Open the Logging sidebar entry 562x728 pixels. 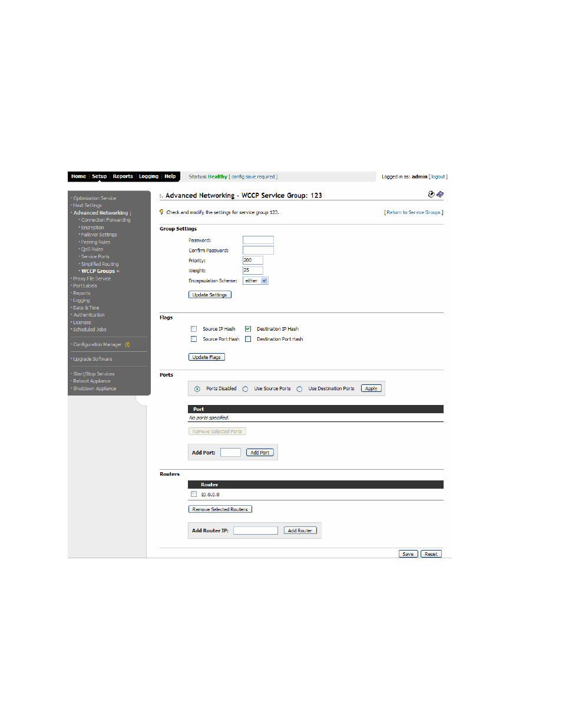point(81,301)
